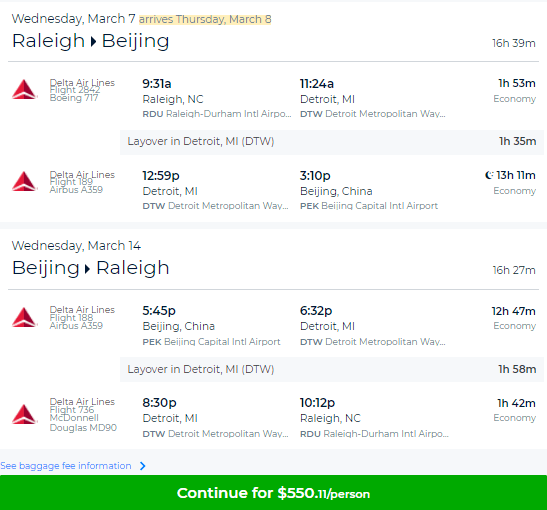Continue for $550.11 per person
This screenshot has height=510, width=547.
click(x=274, y=493)
